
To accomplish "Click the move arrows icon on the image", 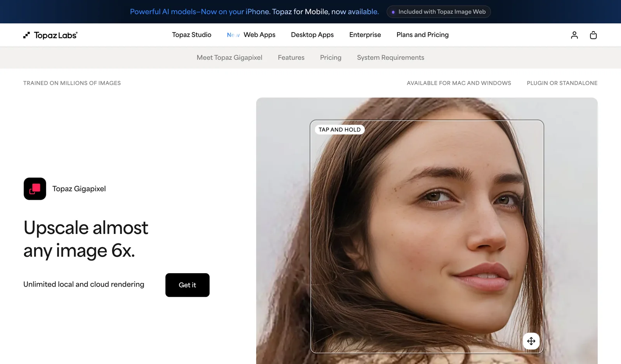I will click(x=531, y=341).
